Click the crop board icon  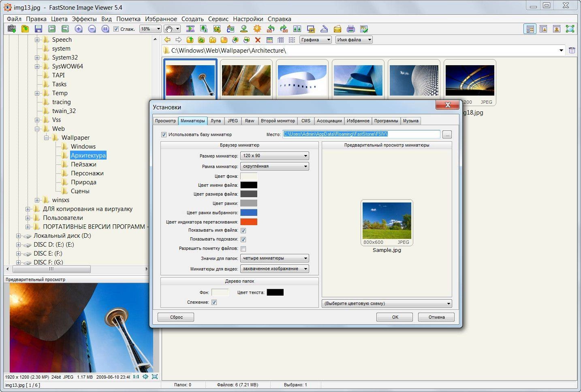point(217,29)
